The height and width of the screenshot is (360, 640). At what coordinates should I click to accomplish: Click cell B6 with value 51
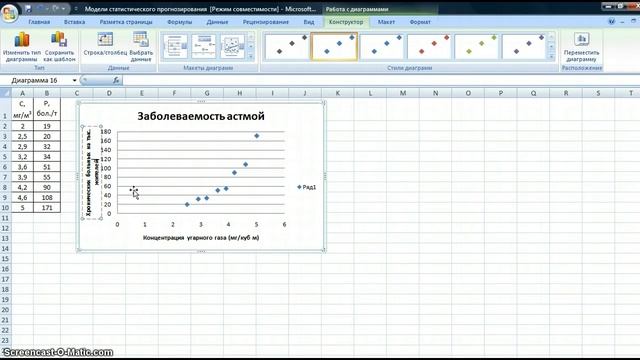47,167
